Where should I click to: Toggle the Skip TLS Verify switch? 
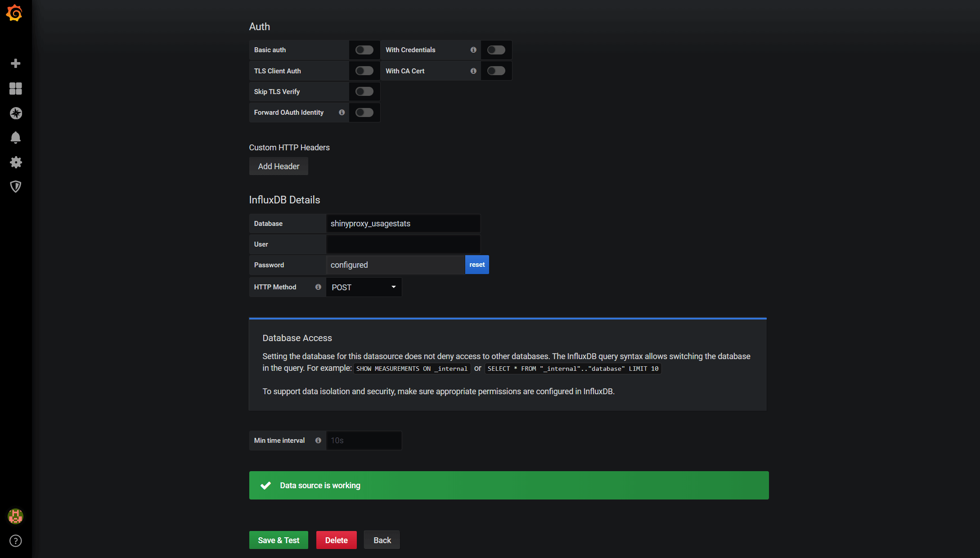click(x=364, y=92)
